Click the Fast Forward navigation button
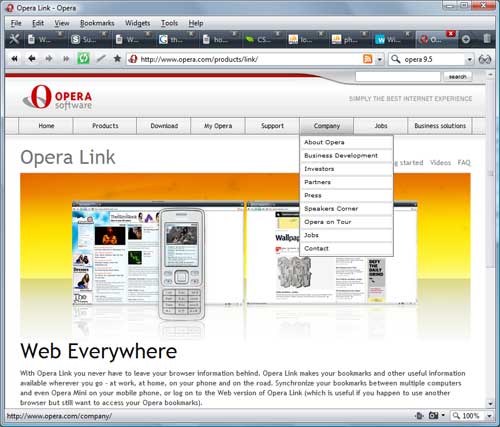The height and width of the screenshot is (427, 500). pyautogui.click(x=66, y=59)
